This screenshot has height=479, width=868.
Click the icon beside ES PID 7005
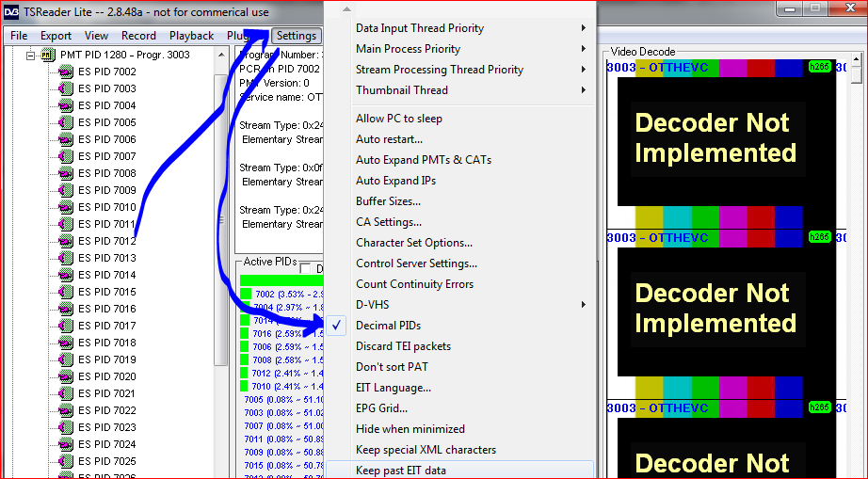click(x=66, y=122)
